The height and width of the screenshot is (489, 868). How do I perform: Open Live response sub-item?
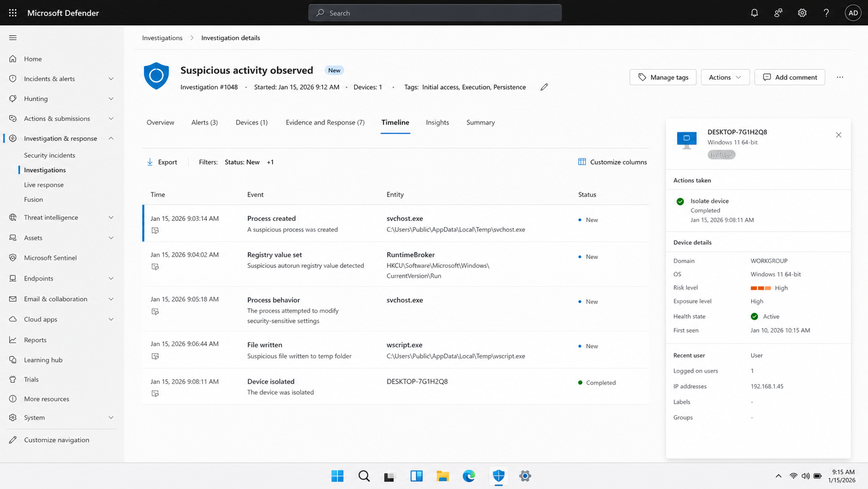[44, 185]
